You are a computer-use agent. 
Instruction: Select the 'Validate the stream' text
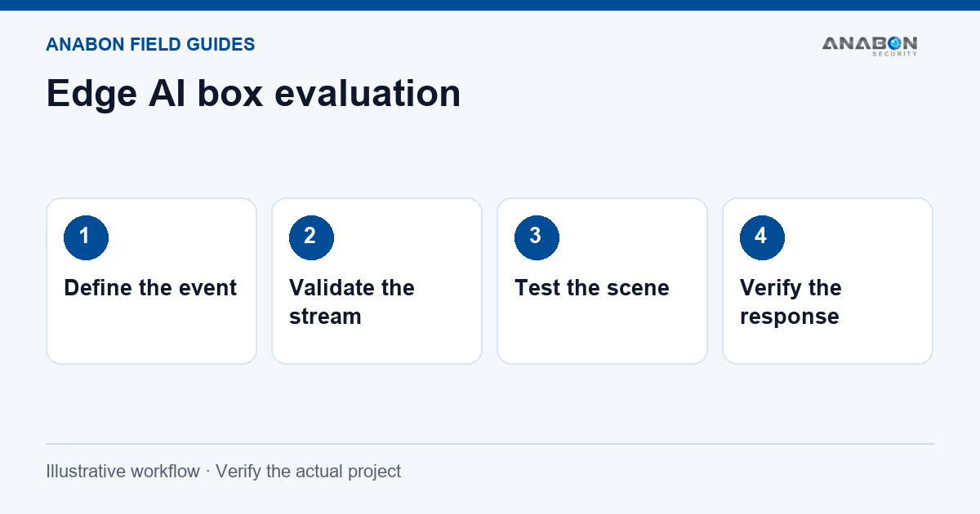point(352,302)
